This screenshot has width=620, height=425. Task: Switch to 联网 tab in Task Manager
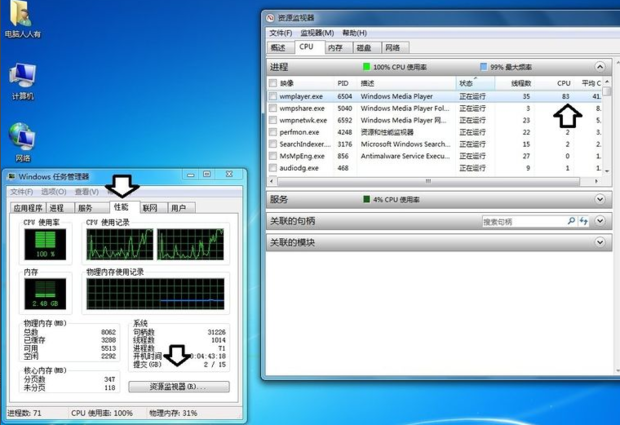[x=153, y=208]
